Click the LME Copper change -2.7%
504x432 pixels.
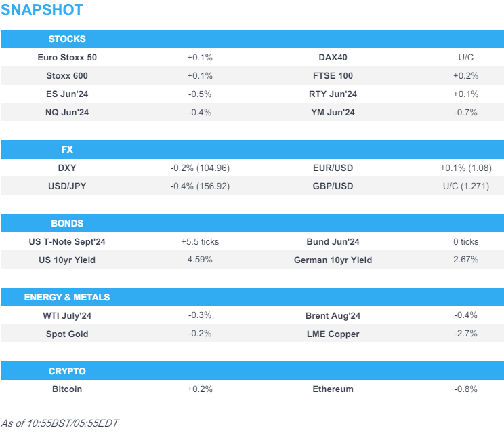[x=465, y=334]
